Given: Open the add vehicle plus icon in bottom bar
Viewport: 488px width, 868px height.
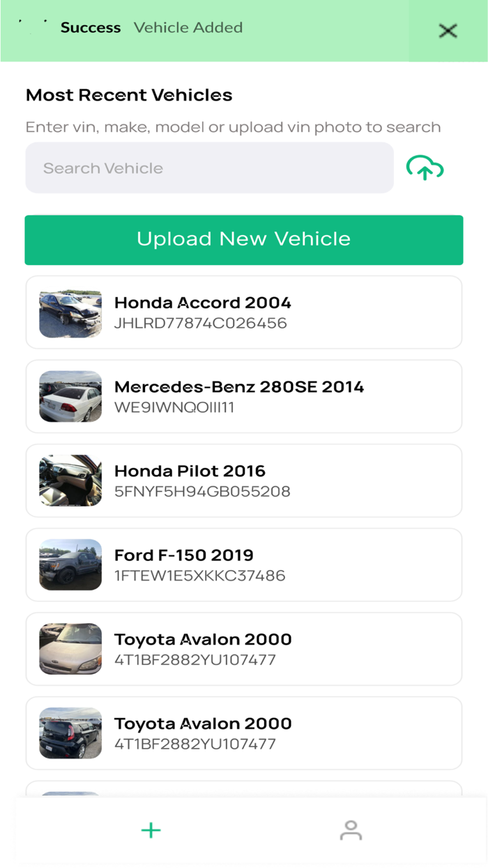Looking at the screenshot, I should coord(151,830).
